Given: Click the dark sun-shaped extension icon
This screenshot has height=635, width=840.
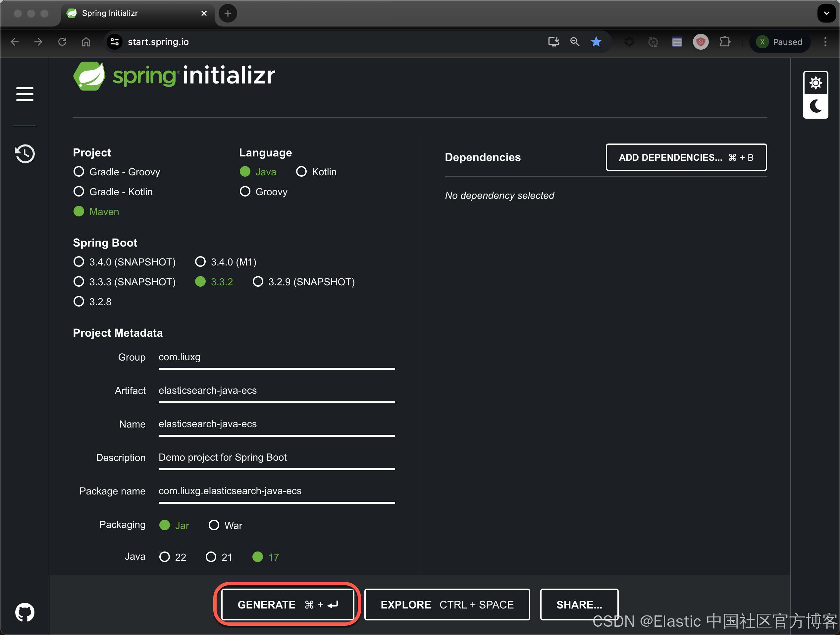Looking at the screenshot, I should pos(629,42).
